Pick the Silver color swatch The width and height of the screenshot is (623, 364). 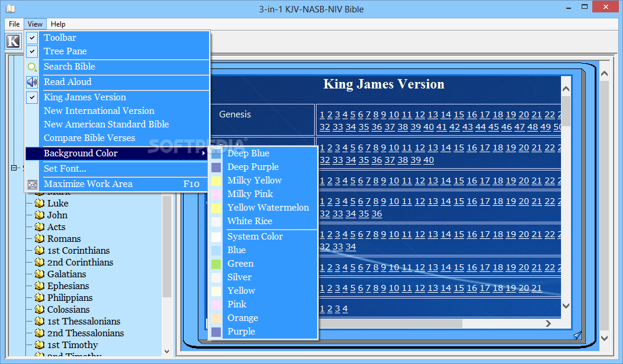pos(216,277)
